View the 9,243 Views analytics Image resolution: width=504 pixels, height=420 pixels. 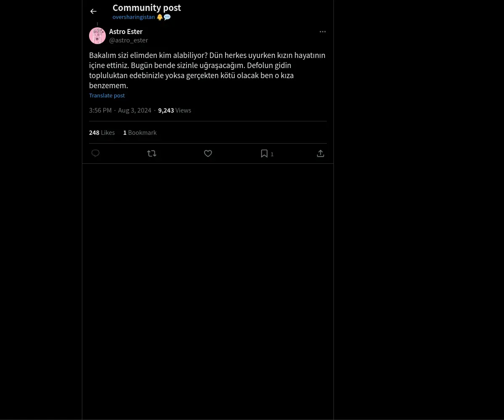click(x=174, y=110)
